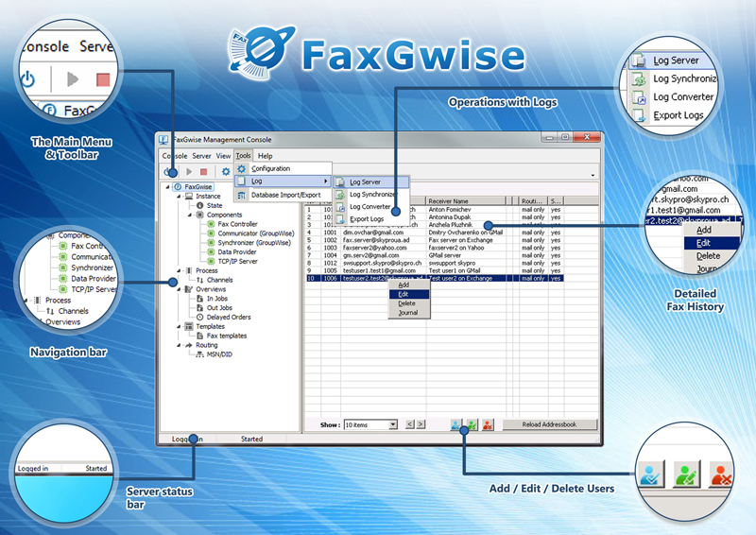This screenshot has height=535, width=756.
Task: Click the MSN/DID routing icon
Action: pyautogui.click(x=200, y=354)
